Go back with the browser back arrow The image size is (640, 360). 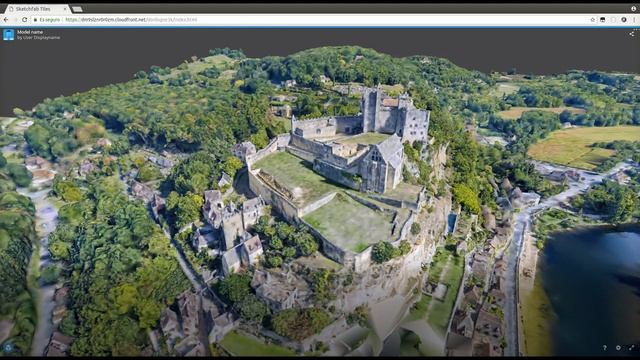pos(6,20)
